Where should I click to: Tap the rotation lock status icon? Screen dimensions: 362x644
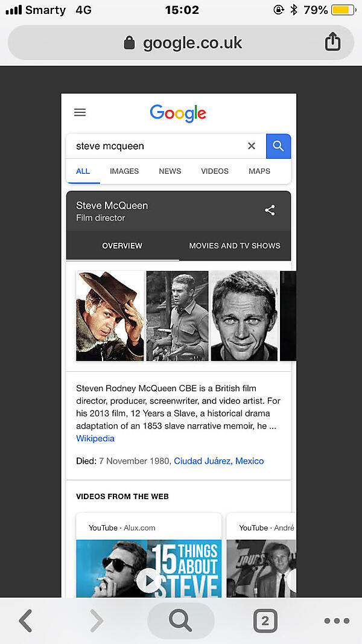(x=279, y=10)
